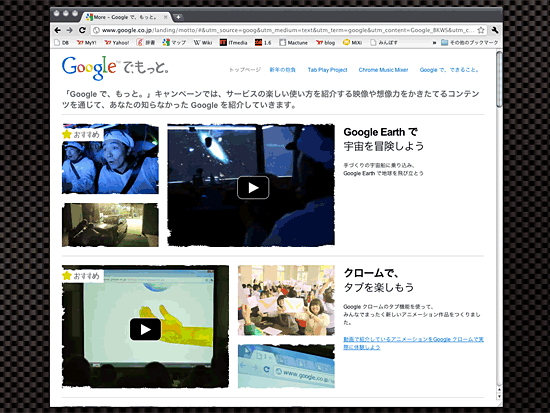Go to トップページ nav item
This screenshot has height=413, width=550.
coord(245,70)
